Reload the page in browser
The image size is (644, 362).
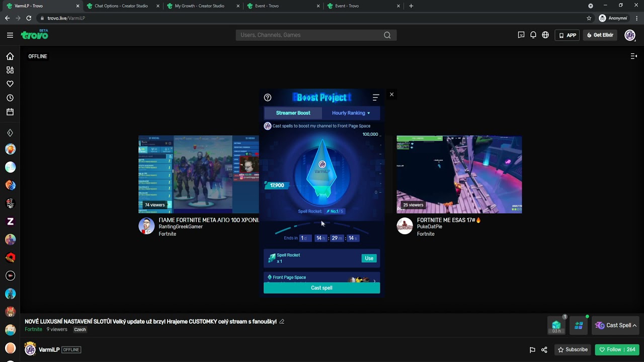(x=29, y=18)
